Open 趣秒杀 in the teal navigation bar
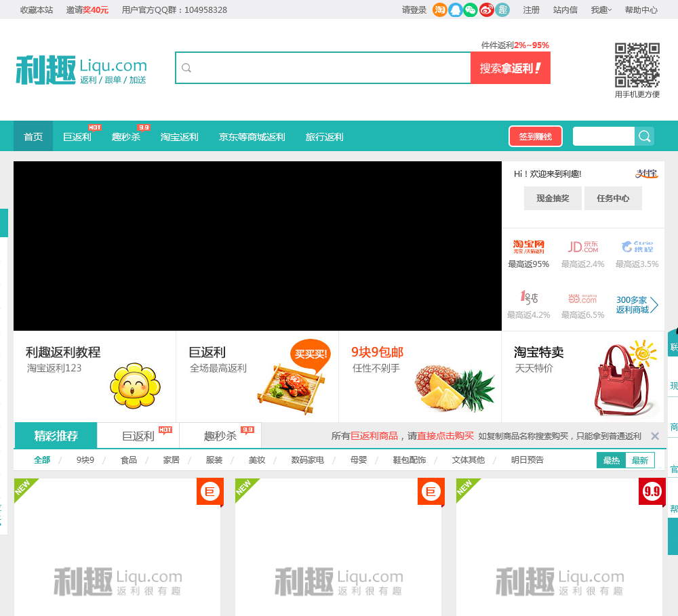The width and height of the screenshot is (678, 616). (x=126, y=137)
